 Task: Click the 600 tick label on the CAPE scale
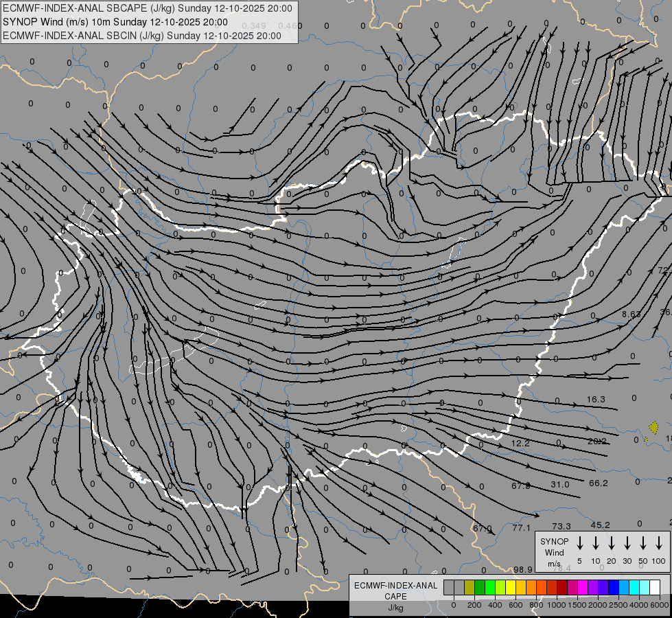pos(515,605)
